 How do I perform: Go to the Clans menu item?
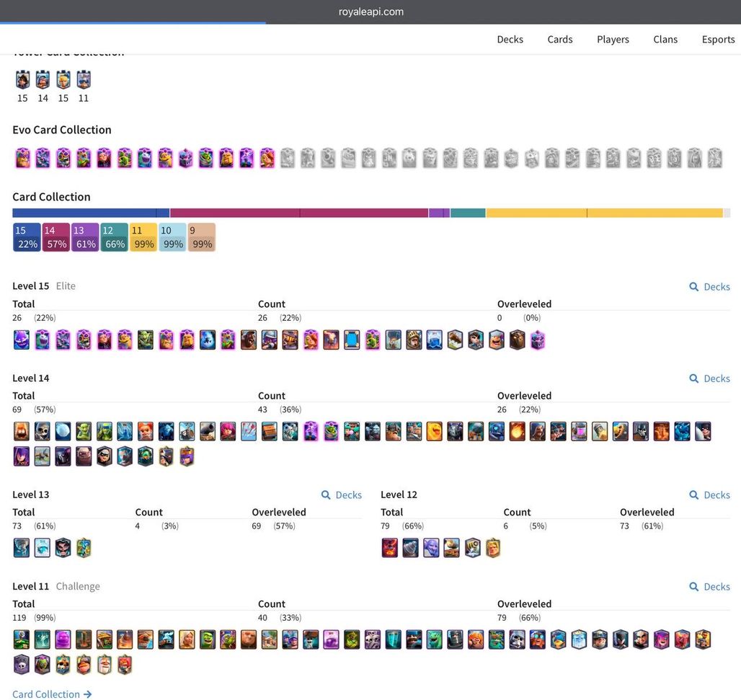665,39
